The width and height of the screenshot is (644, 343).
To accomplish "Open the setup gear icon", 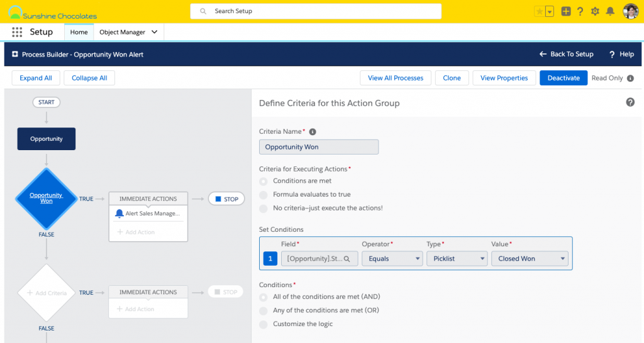I will (x=595, y=11).
